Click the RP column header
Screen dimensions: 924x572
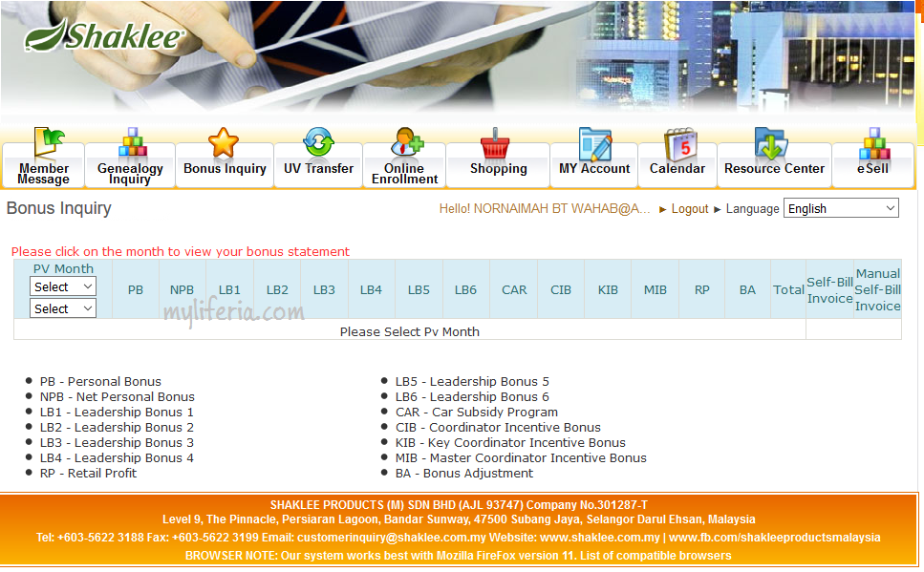point(702,290)
